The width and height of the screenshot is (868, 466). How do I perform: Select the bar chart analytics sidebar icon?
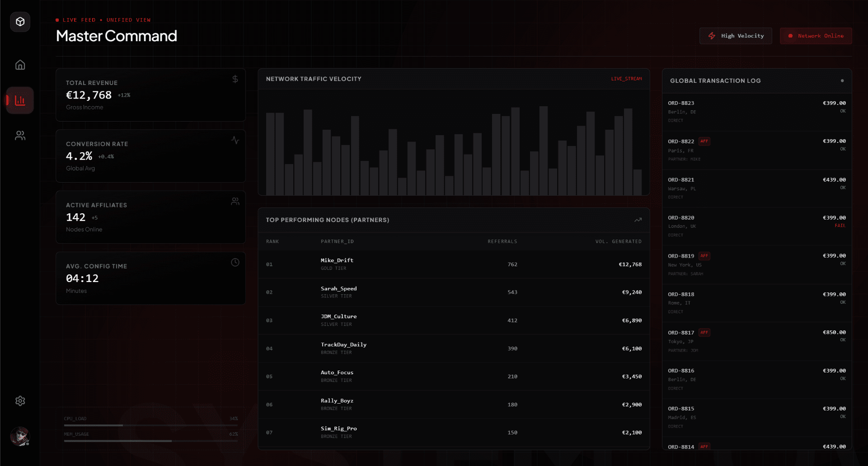point(20,100)
